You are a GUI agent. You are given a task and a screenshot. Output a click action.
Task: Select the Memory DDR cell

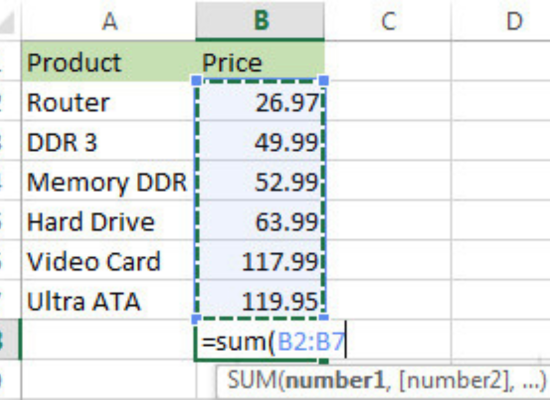point(109,181)
